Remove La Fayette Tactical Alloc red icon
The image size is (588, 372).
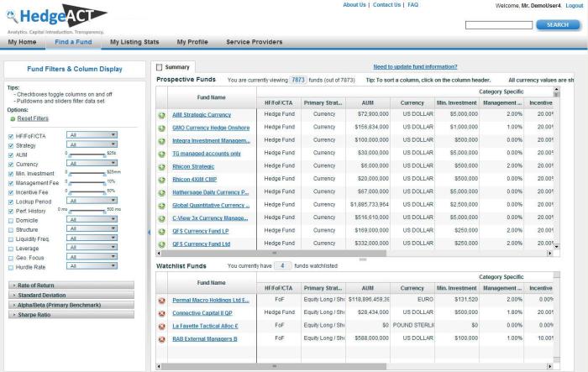click(x=161, y=327)
